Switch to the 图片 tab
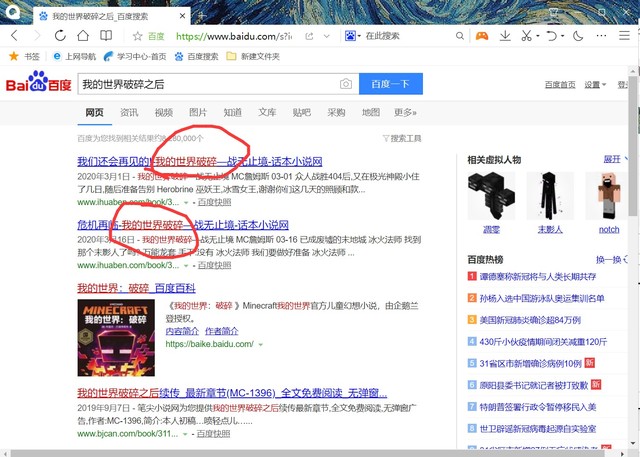The width and height of the screenshot is (640, 457). point(198,113)
